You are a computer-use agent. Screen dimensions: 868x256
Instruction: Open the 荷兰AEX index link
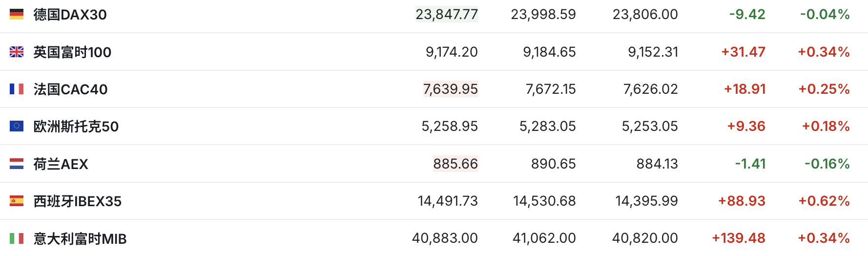click(61, 164)
